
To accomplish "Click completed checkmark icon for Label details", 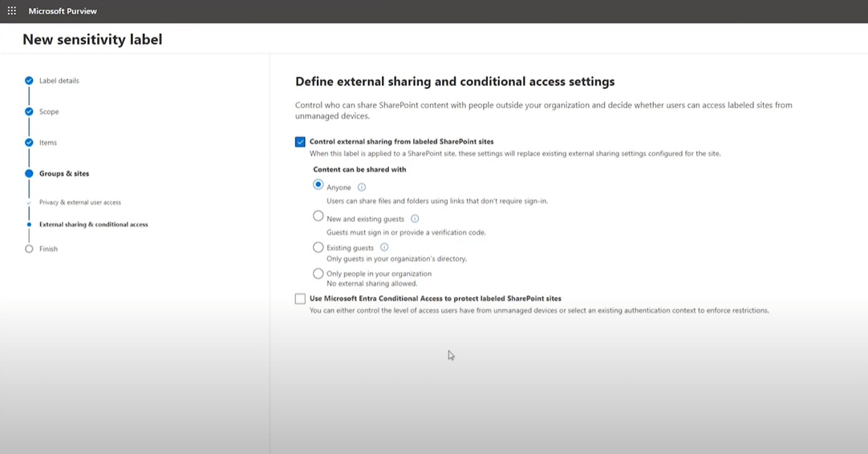I will [29, 80].
